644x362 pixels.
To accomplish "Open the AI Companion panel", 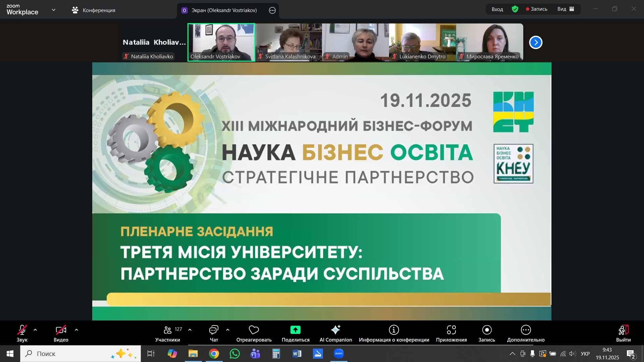I will tap(335, 333).
